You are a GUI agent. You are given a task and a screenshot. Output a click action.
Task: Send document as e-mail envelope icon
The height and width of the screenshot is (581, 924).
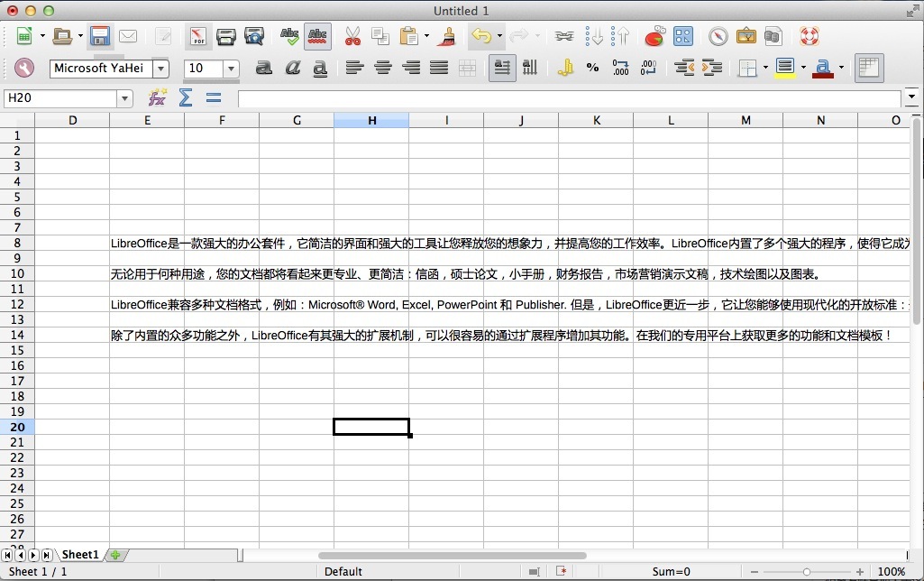[128, 37]
